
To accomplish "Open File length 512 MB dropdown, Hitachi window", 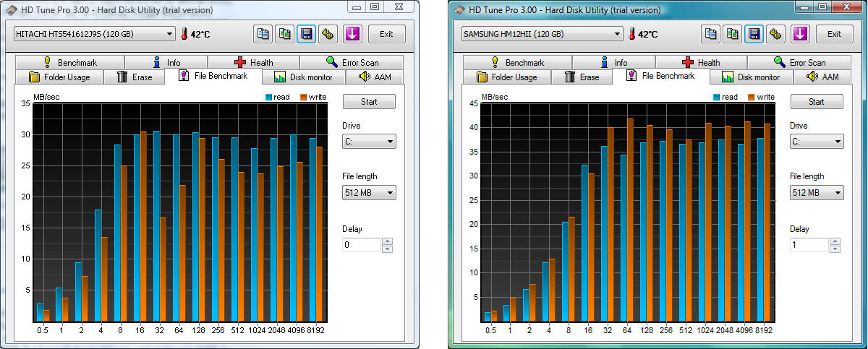I will [x=369, y=193].
